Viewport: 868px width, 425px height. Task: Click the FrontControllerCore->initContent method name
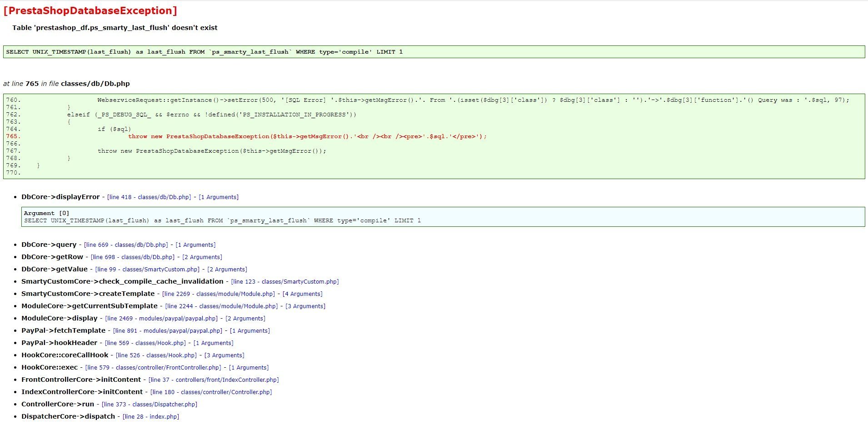pos(81,380)
